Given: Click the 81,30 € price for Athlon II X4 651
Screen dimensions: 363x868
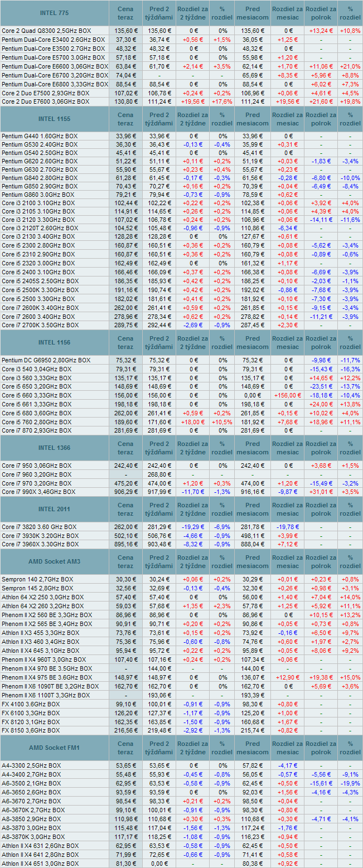Looking at the screenshot, I should point(125,864).
